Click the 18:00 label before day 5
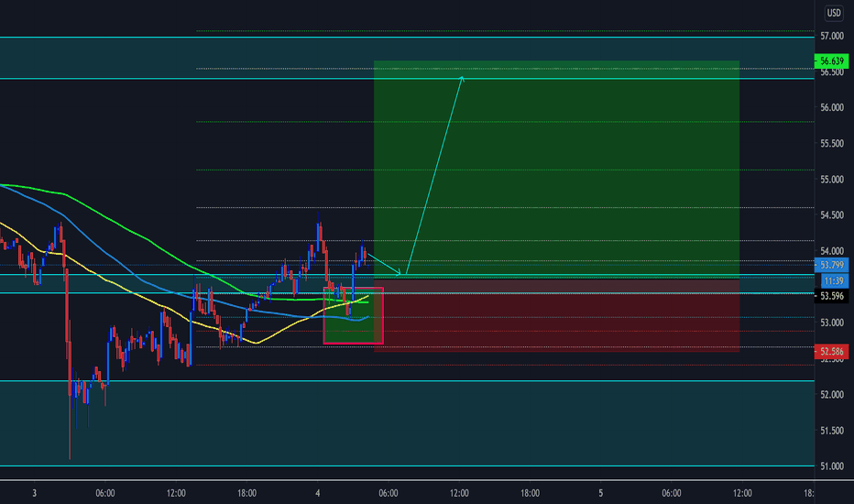Viewport: 854px width, 504px height. 530,493
